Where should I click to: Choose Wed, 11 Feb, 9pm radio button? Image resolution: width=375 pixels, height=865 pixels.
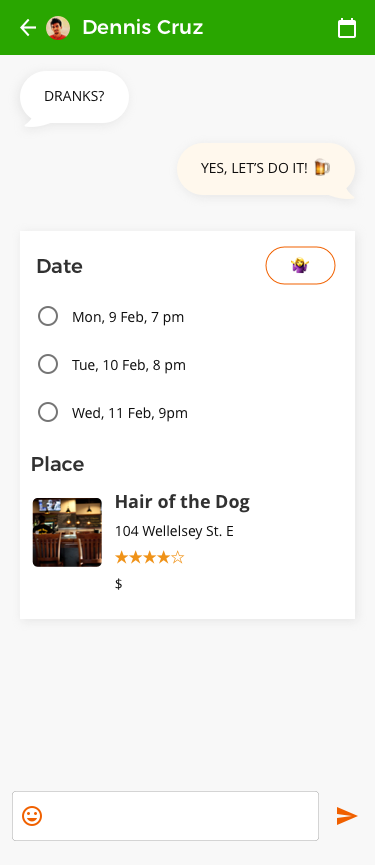(48, 413)
